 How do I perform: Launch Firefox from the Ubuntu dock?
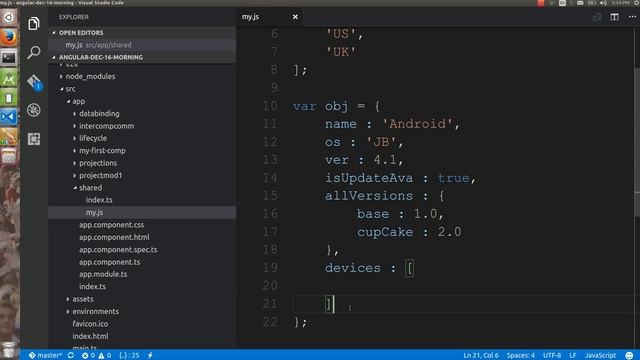pos(9,37)
